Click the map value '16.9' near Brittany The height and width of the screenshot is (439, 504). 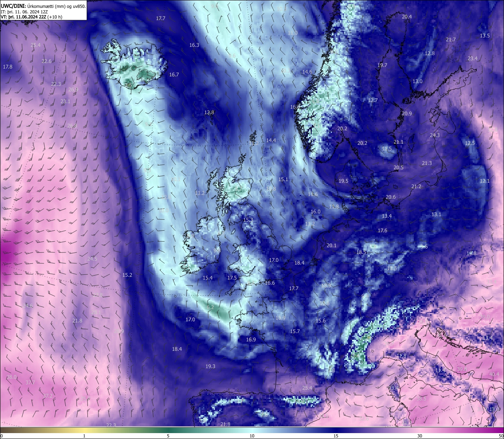click(251, 340)
